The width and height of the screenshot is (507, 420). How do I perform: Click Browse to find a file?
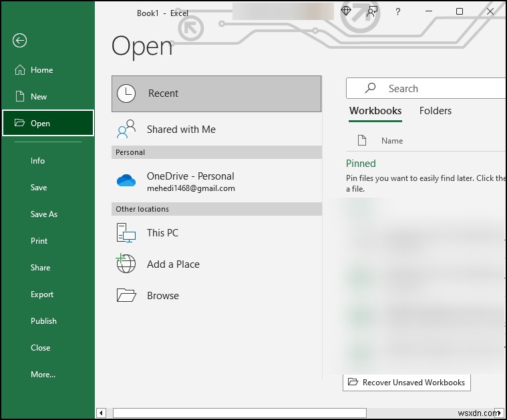(216, 296)
